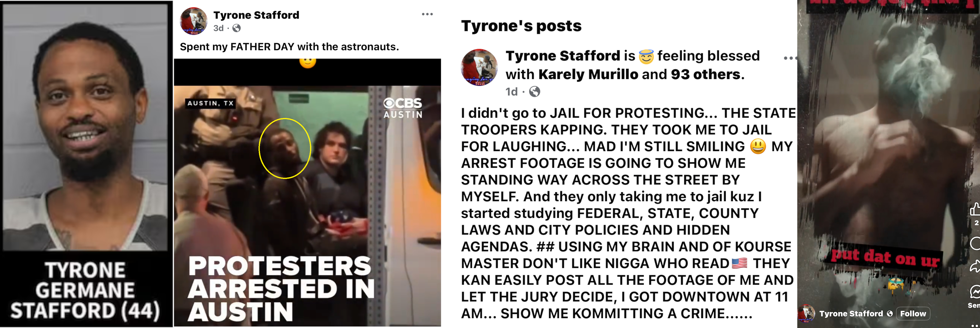Show the 93 others tagged list
The width and height of the screenshot is (980, 328).
(x=705, y=74)
